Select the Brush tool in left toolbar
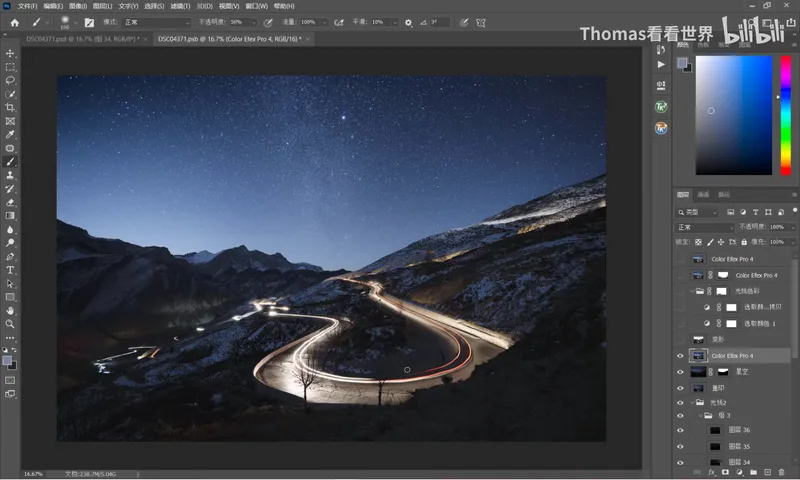Viewport: 800px width, 480px height. 10,162
